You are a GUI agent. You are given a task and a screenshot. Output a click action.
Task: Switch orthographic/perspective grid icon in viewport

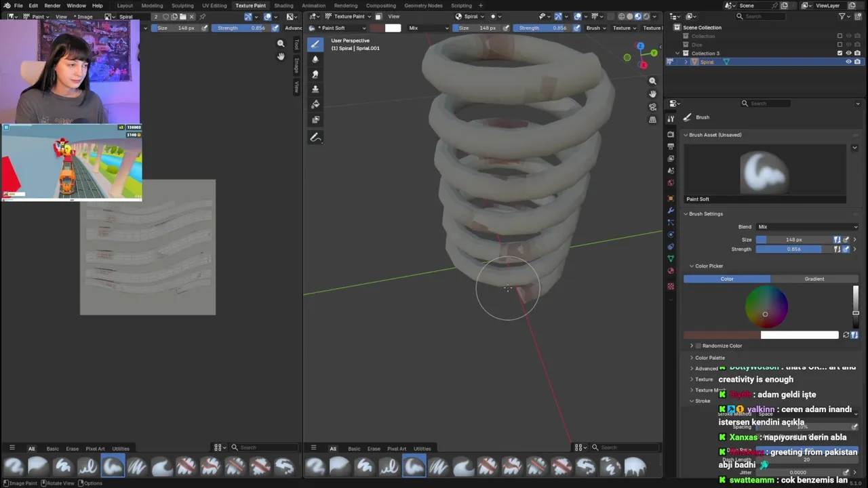(x=652, y=119)
